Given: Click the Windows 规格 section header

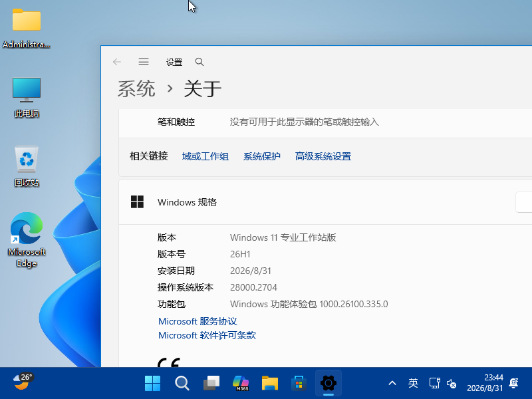Looking at the screenshot, I should pyautogui.click(x=325, y=202).
